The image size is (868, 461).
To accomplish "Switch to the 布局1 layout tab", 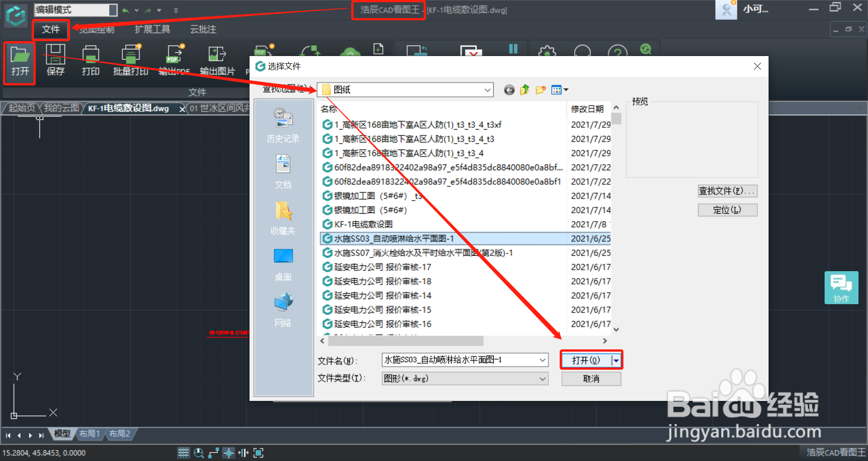I will tap(89, 434).
